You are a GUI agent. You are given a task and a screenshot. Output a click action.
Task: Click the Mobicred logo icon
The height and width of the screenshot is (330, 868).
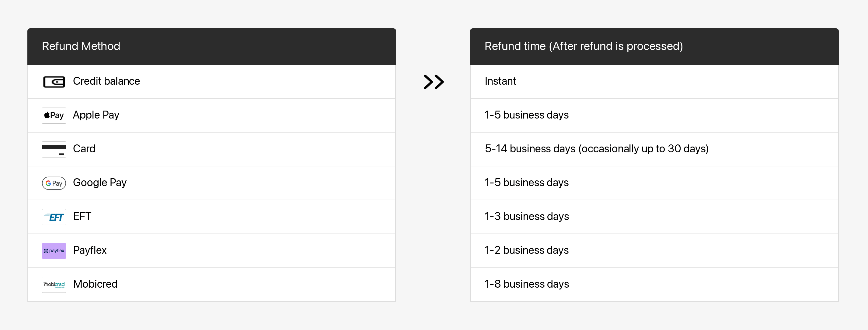click(x=54, y=285)
